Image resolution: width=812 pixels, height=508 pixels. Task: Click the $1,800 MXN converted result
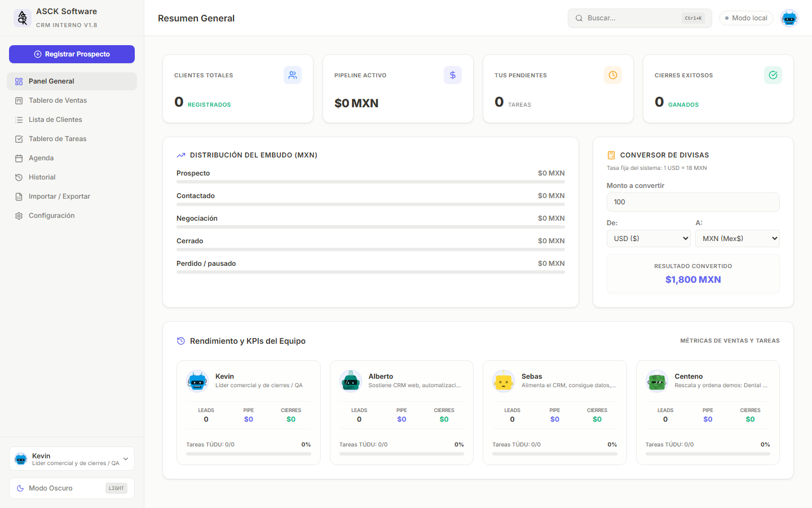(x=693, y=279)
